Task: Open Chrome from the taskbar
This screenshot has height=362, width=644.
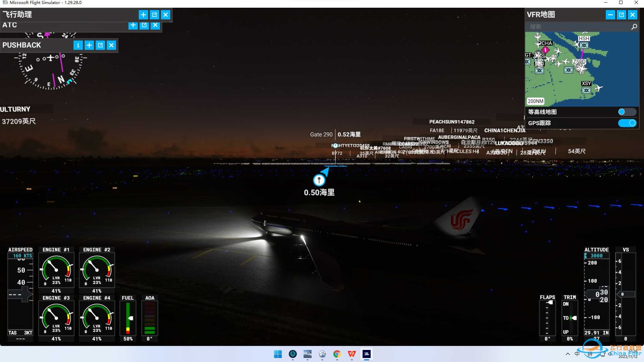Action: pyautogui.click(x=337, y=354)
